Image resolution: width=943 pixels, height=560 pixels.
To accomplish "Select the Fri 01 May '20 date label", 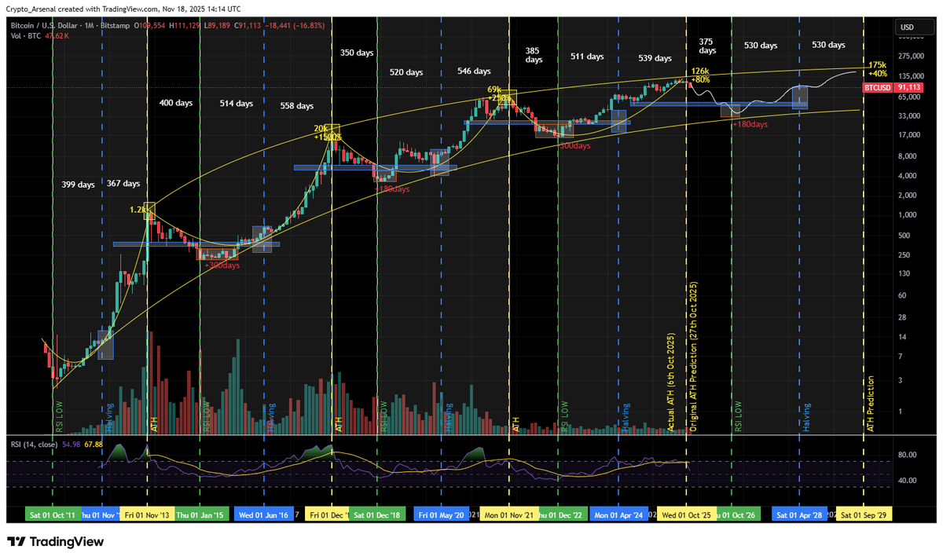I will coord(440,515).
